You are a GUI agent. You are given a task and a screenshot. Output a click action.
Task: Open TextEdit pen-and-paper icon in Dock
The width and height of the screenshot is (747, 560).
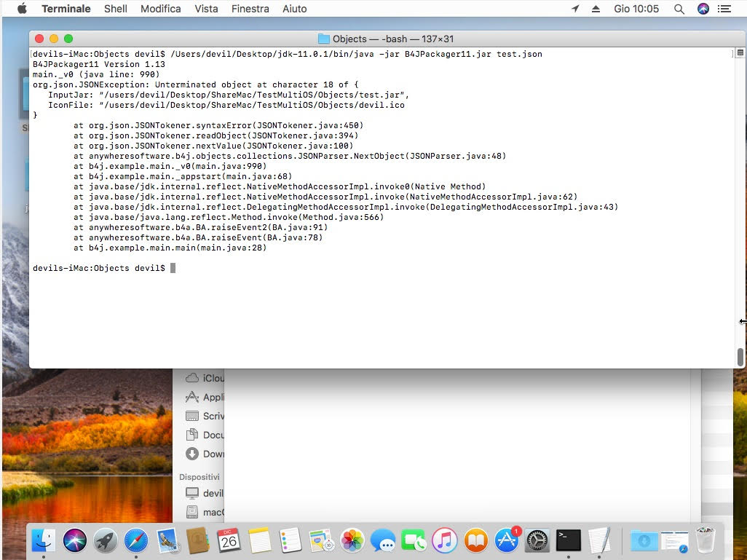point(599,540)
